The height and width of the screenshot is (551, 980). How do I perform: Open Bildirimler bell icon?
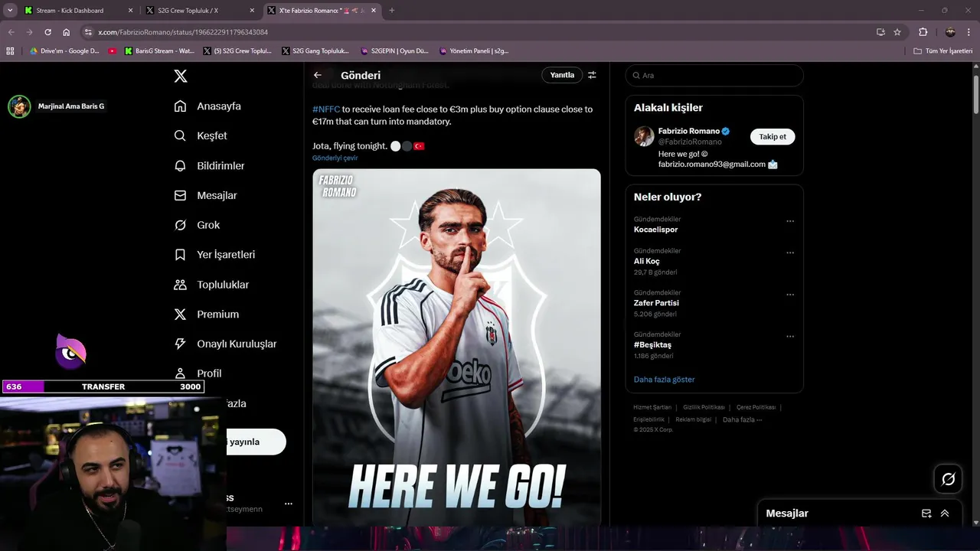point(180,165)
